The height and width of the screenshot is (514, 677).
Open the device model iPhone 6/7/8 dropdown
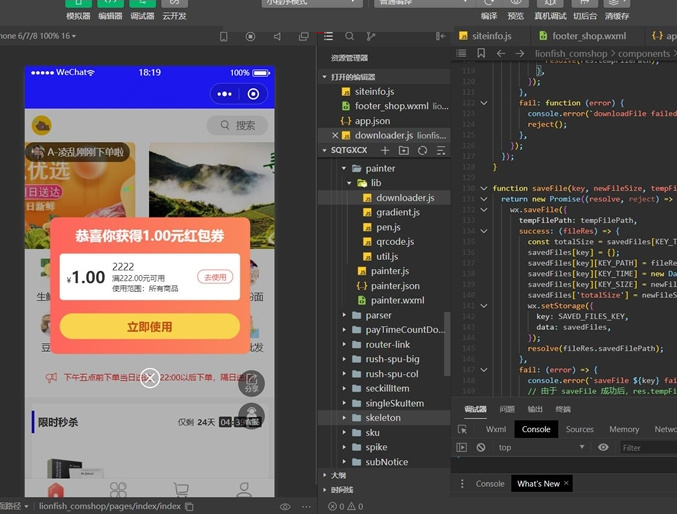tap(38, 36)
